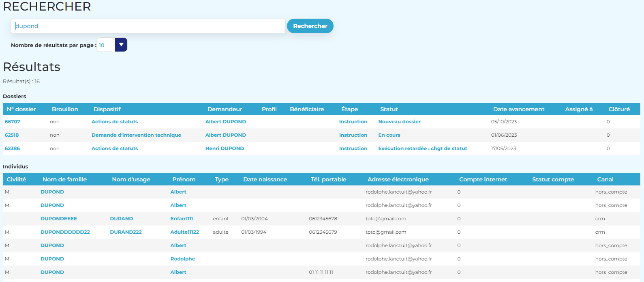This screenshot has width=644, height=282.
Task: Click the Enfant1111 prénom link
Action: point(182,219)
